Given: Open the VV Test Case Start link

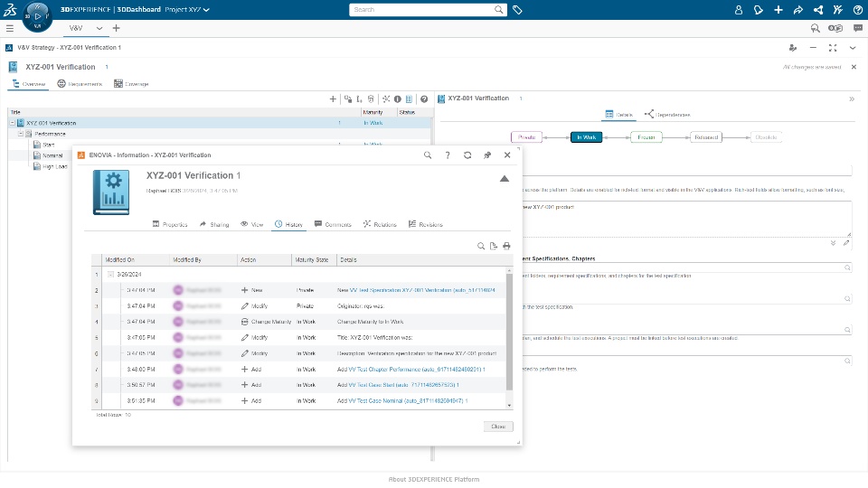Looking at the screenshot, I should pos(403,385).
